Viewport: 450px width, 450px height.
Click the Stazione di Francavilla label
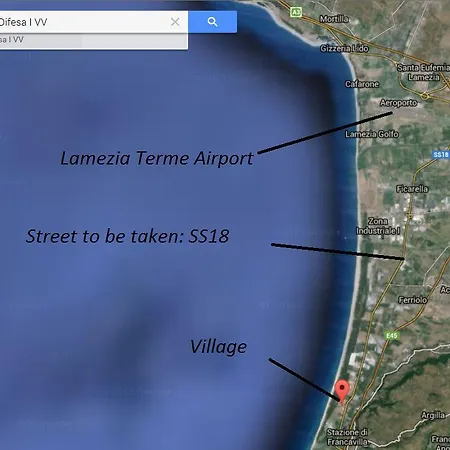pos(347,437)
